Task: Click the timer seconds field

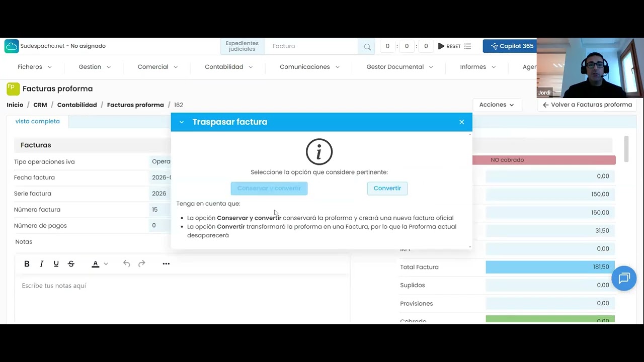Action: 426,46
